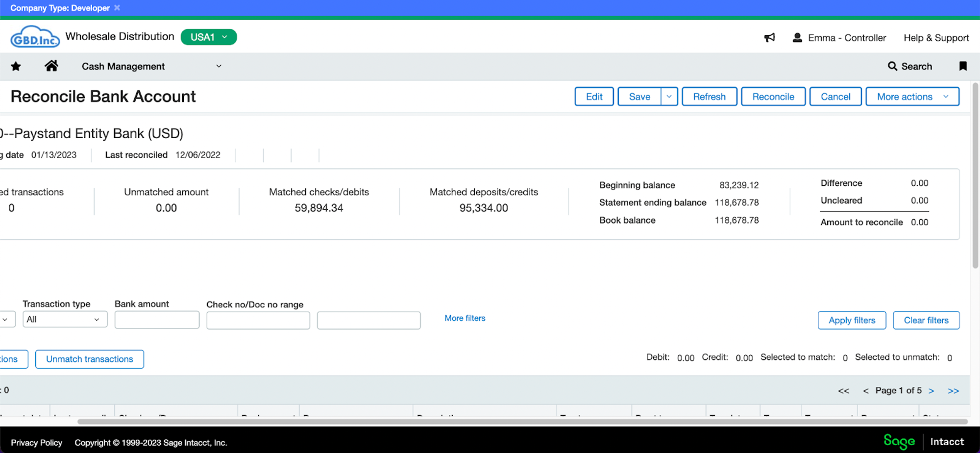
Task: Dismiss the Company Type Developer banner
Action: pyautogui.click(x=117, y=7)
